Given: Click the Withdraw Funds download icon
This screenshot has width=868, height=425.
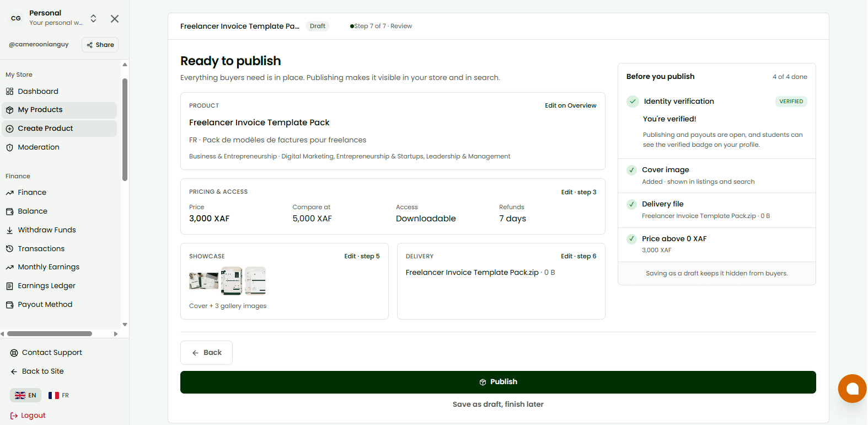Looking at the screenshot, I should point(9,230).
